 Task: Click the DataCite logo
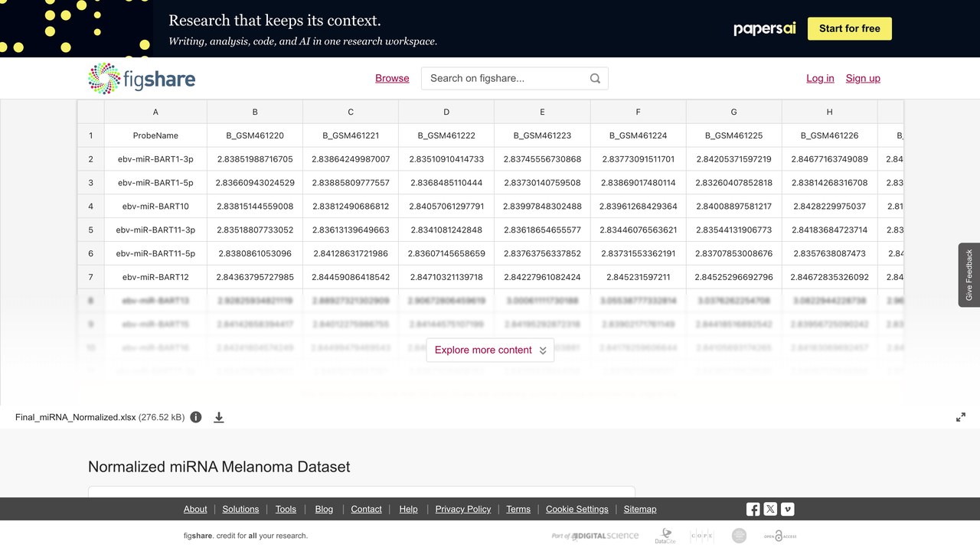665,536
